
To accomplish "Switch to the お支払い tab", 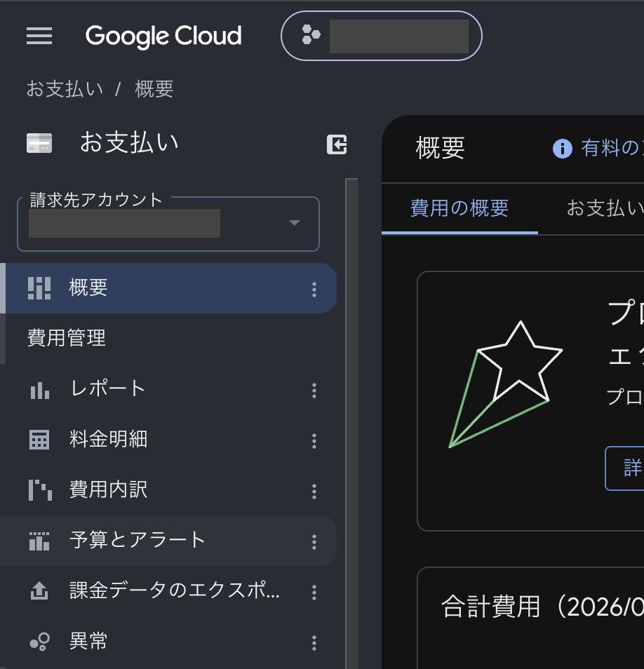I will pos(605,209).
